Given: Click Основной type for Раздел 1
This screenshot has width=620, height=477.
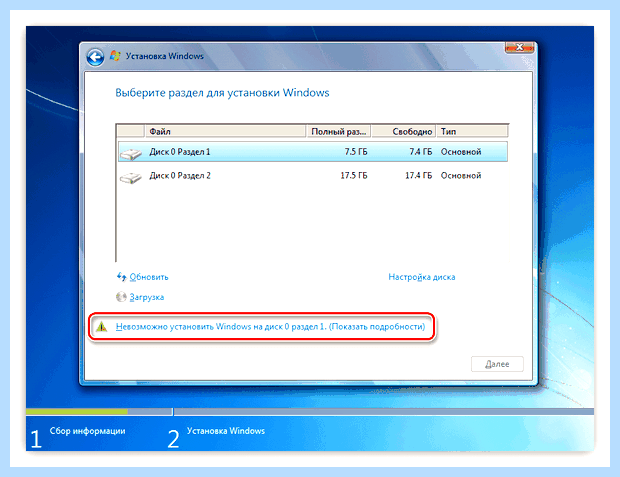Looking at the screenshot, I should 461,152.
